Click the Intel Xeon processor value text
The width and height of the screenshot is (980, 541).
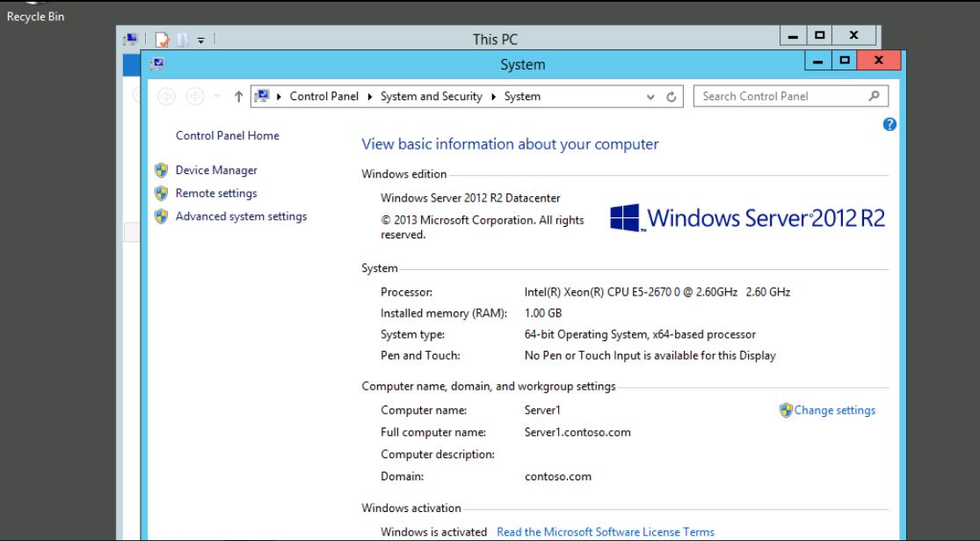pos(657,292)
